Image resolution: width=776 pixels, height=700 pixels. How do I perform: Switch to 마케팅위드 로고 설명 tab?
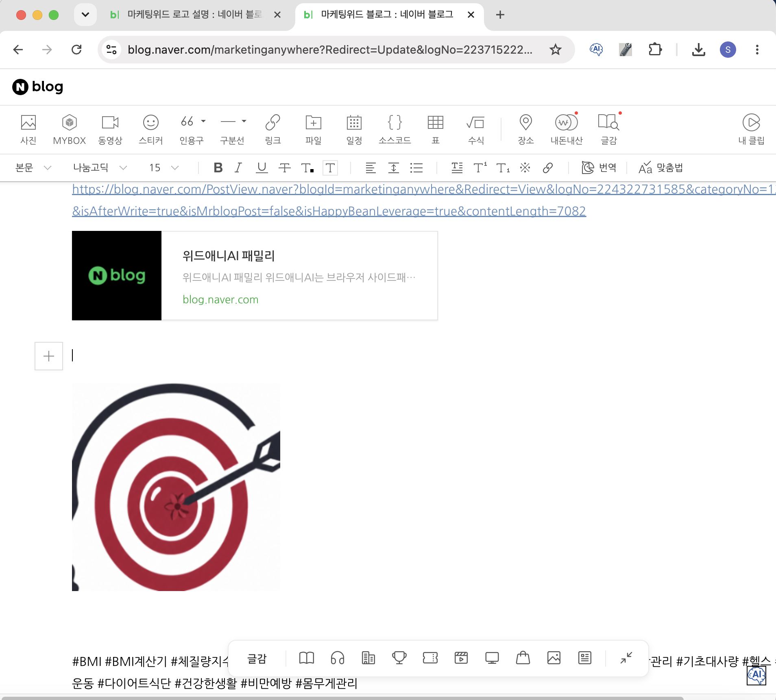(x=195, y=15)
